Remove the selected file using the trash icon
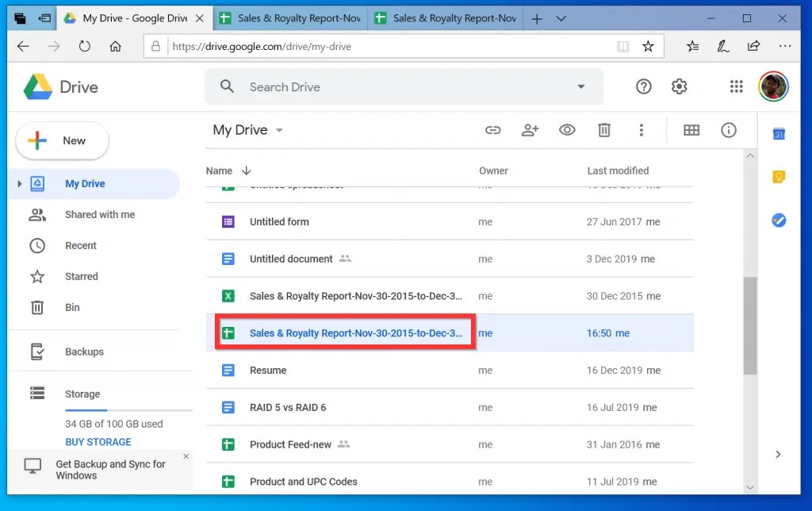 [603, 129]
